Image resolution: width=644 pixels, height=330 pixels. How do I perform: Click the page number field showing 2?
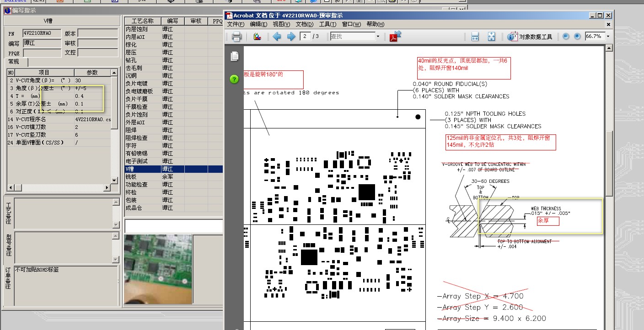pos(305,36)
